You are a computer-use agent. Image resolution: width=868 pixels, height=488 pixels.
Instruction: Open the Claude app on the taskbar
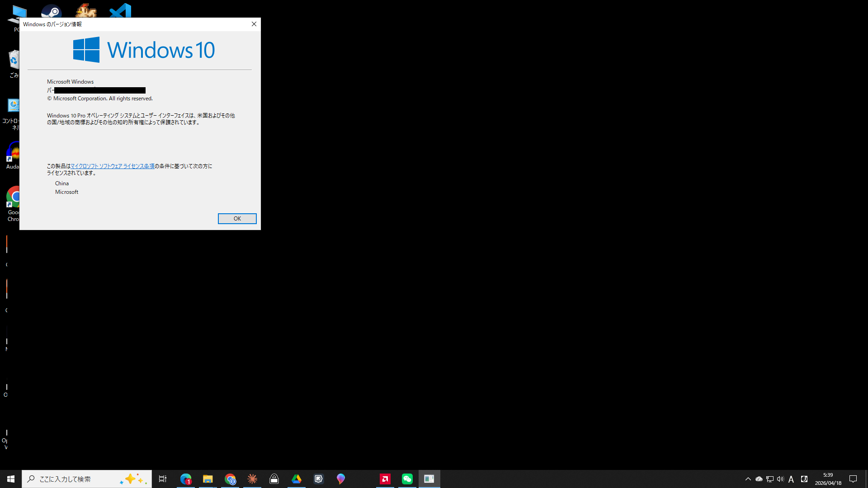252,479
